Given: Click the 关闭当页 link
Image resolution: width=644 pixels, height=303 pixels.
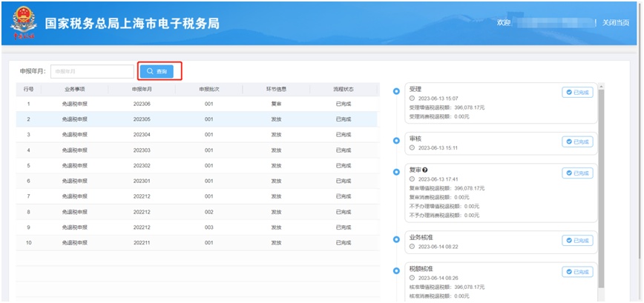Looking at the screenshot, I should tap(616, 23).
